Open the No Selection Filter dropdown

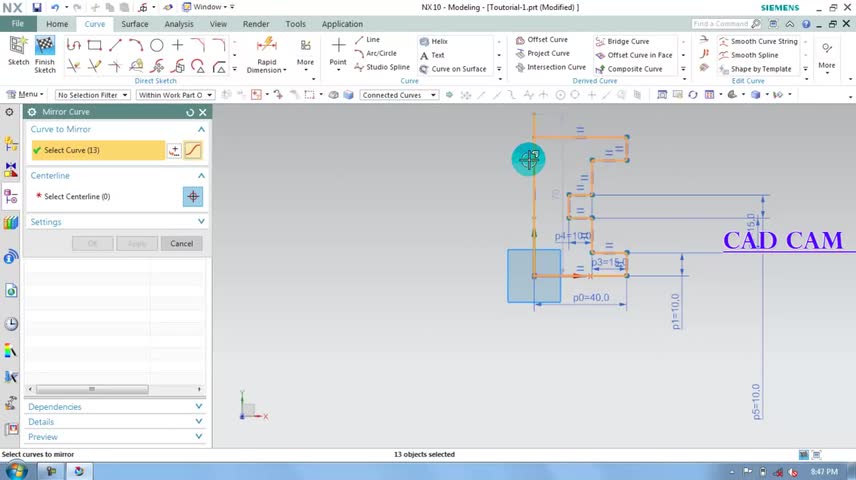pos(92,95)
